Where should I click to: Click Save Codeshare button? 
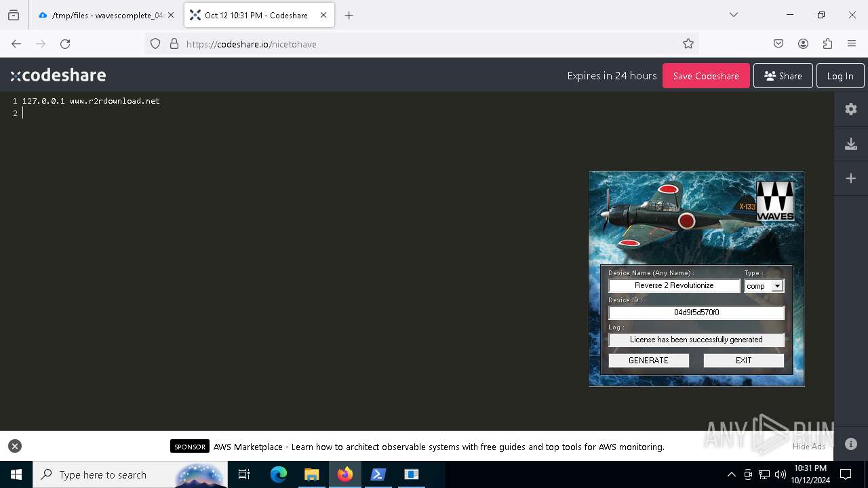706,76
